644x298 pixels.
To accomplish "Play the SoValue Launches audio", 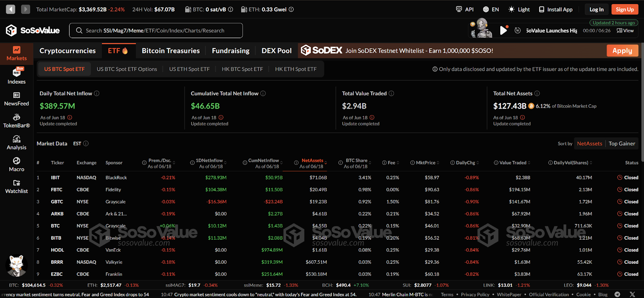I will [x=503, y=30].
